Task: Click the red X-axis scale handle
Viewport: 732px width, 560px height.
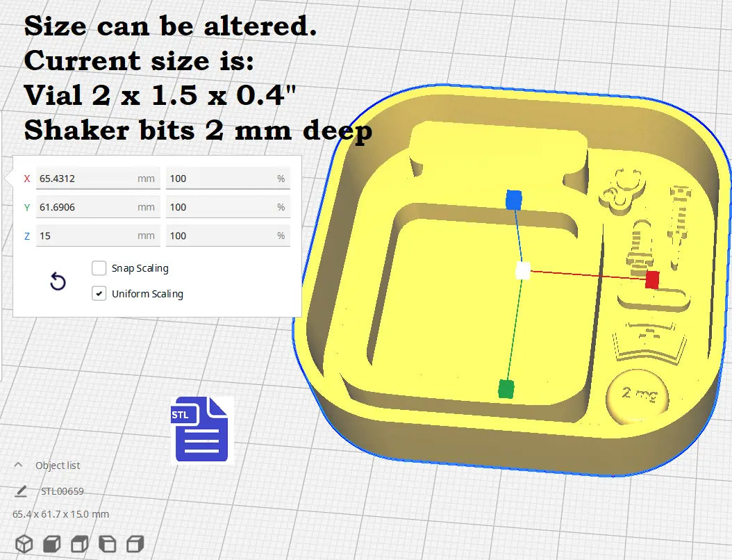Action: tap(651, 279)
